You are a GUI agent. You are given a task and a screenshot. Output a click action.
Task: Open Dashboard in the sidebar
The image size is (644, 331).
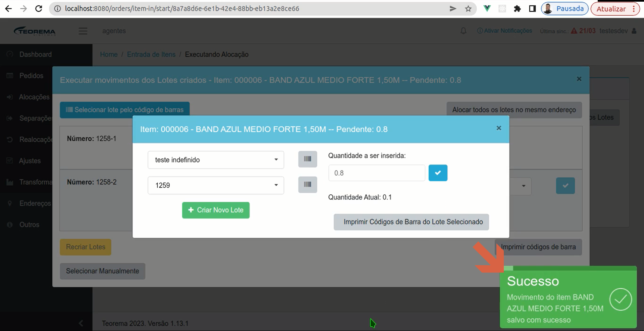pos(35,54)
